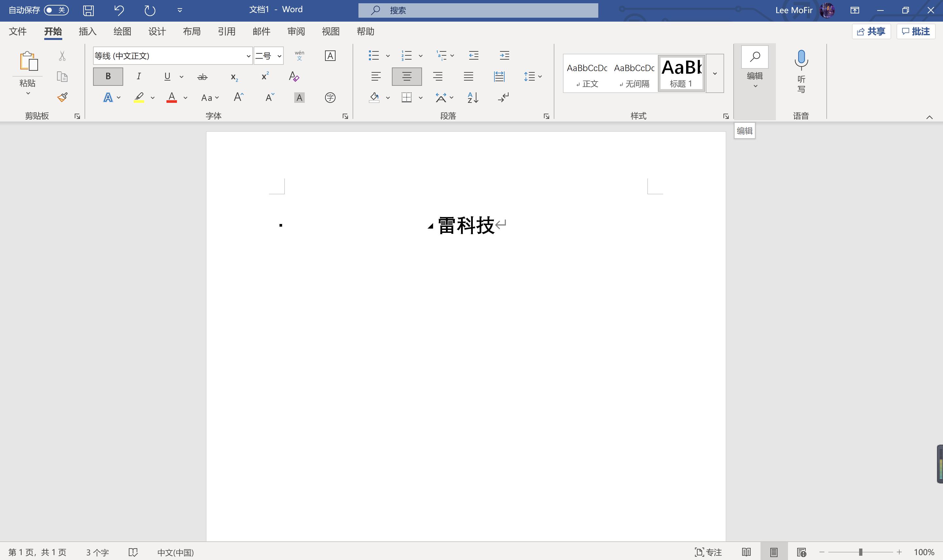943x560 pixels.
Task: Insert enclosed character (circled 字)
Action: pos(330,97)
